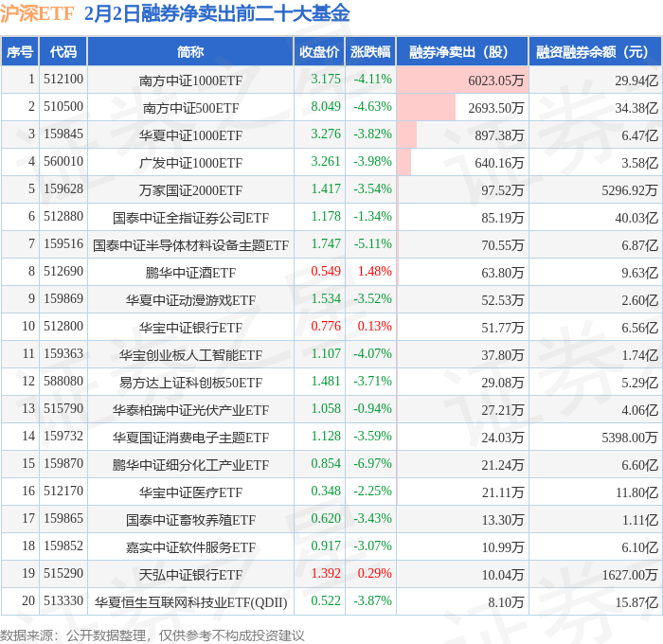Click the change -3.98%
Image resolution: width=663 pixels, height=644 pixels.
pos(372,162)
